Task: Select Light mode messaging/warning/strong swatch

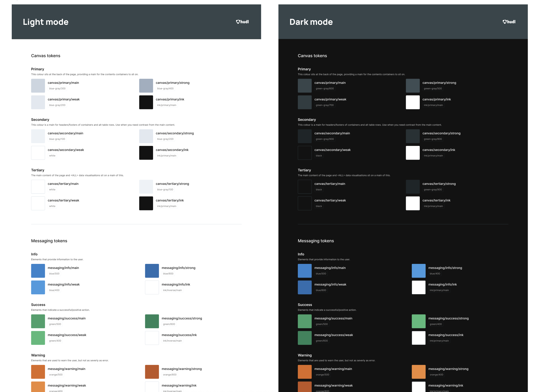Action: 152,372
